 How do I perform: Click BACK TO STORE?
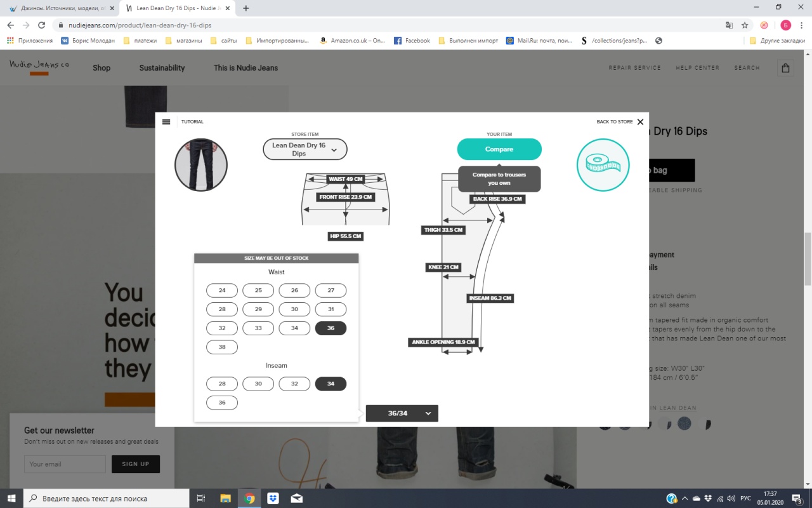(x=615, y=122)
